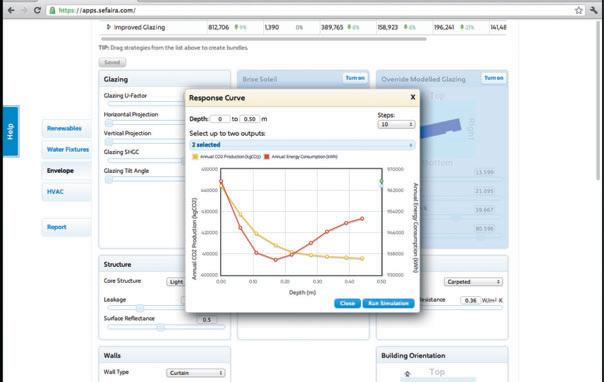Click the yellow Annual CO2 Production legend swatch

tap(195, 156)
